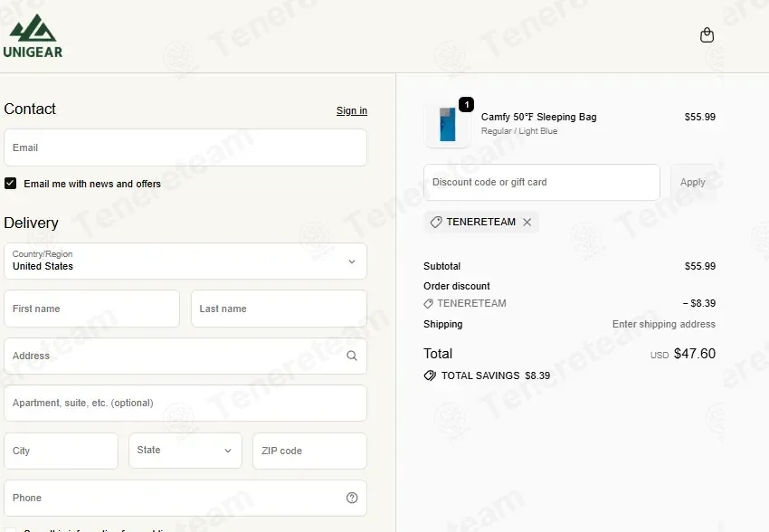The height and width of the screenshot is (532, 769).
Task: Open the State dropdown
Action: (x=185, y=450)
